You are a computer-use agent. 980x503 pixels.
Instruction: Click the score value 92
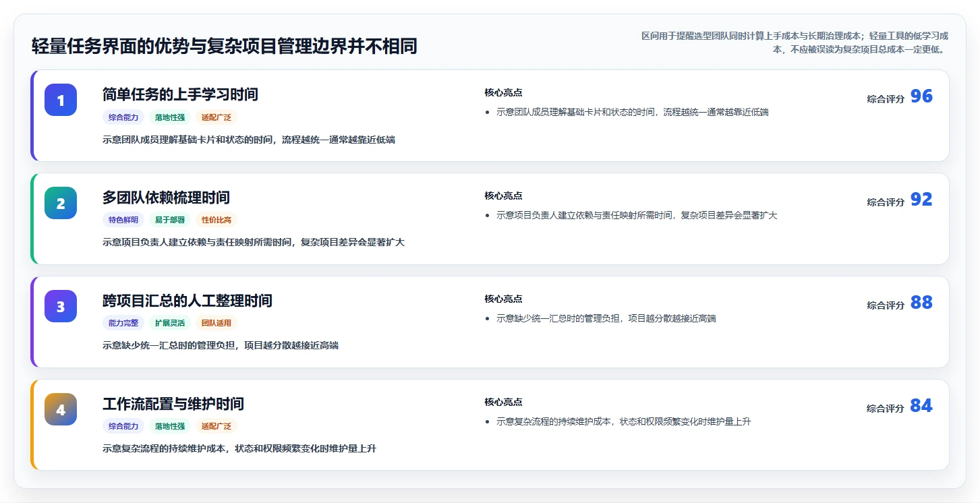(x=921, y=200)
